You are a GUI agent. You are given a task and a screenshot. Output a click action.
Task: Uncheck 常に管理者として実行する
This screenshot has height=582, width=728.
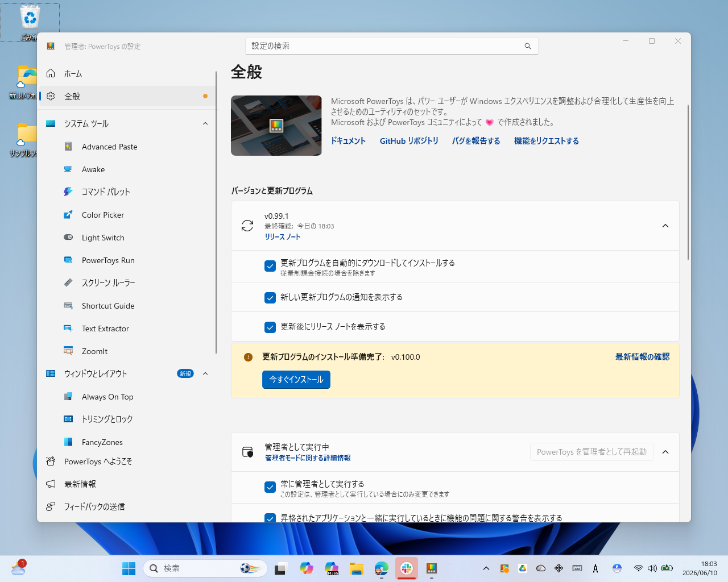pos(270,487)
